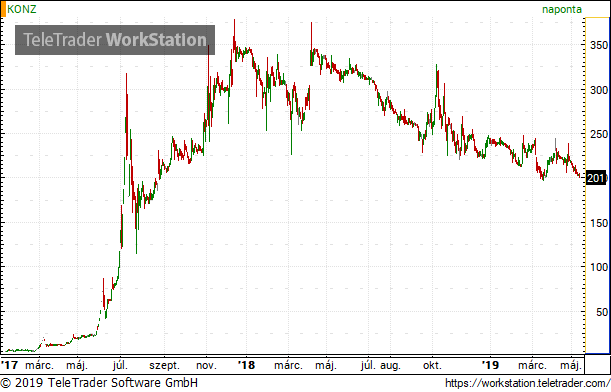Click the júl. aug. label in 2018
611x392 pixels.
381,366
